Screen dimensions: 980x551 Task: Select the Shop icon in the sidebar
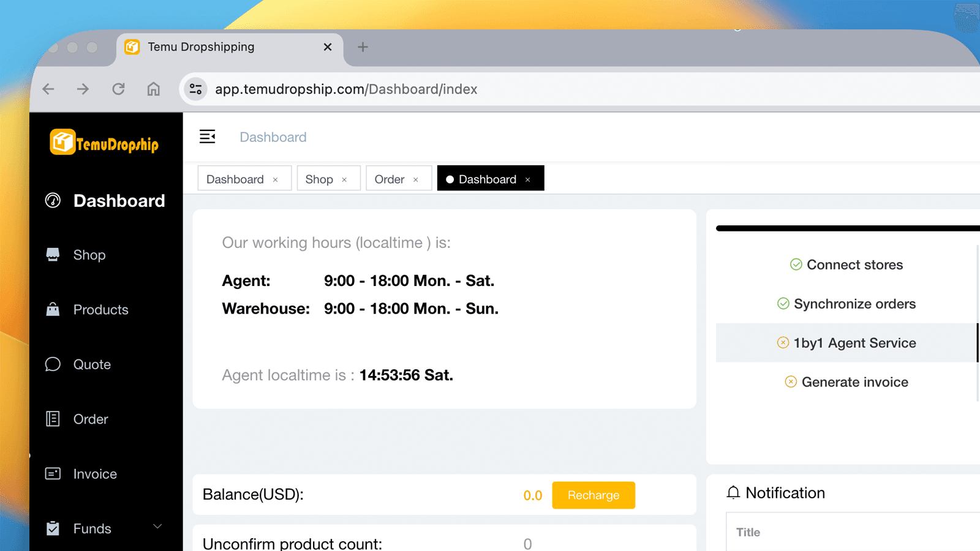coord(53,254)
